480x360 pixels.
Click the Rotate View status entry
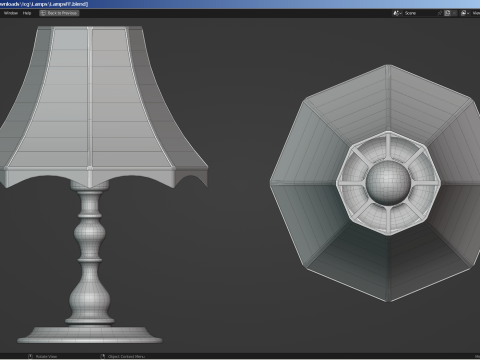coord(43,356)
